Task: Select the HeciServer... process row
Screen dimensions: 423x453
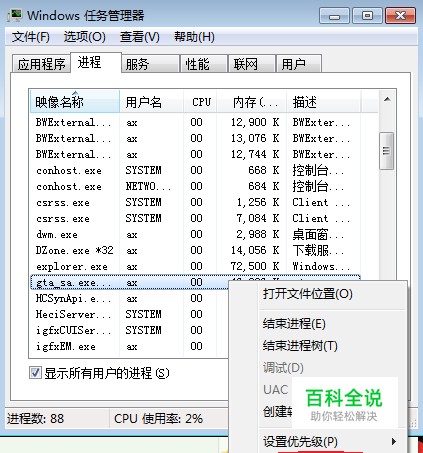Action: [x=130, y=314]
